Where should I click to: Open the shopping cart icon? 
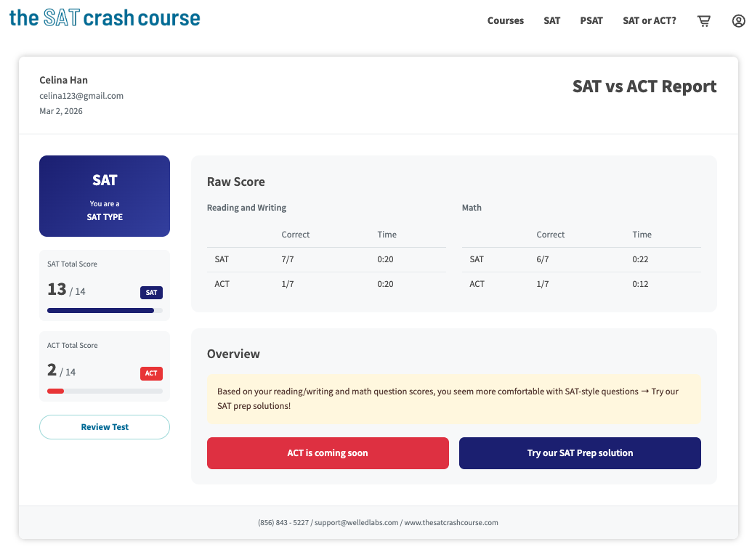(x=703, y=21)
